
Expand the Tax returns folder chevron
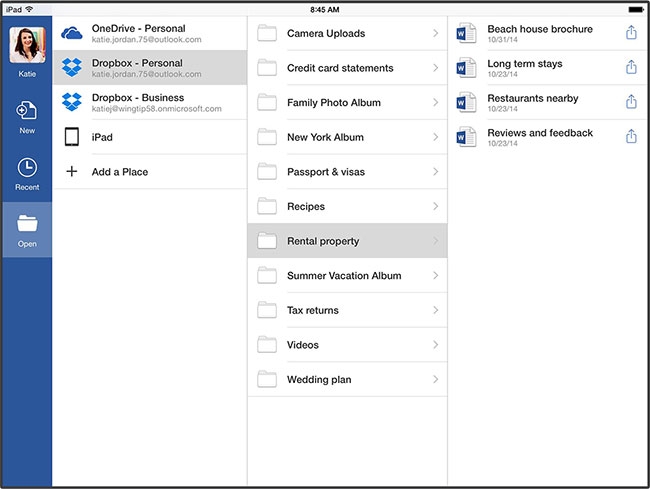tap(435, 311)
